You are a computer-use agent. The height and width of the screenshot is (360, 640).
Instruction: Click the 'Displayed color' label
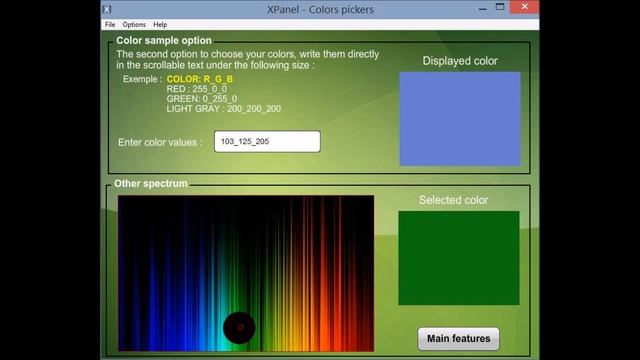point(460,61)
